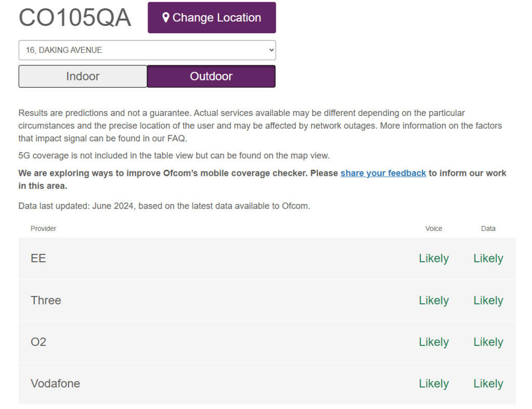Click the Voice column header
The height and width of the screenshot is (409, 532).
click(434, 228)
